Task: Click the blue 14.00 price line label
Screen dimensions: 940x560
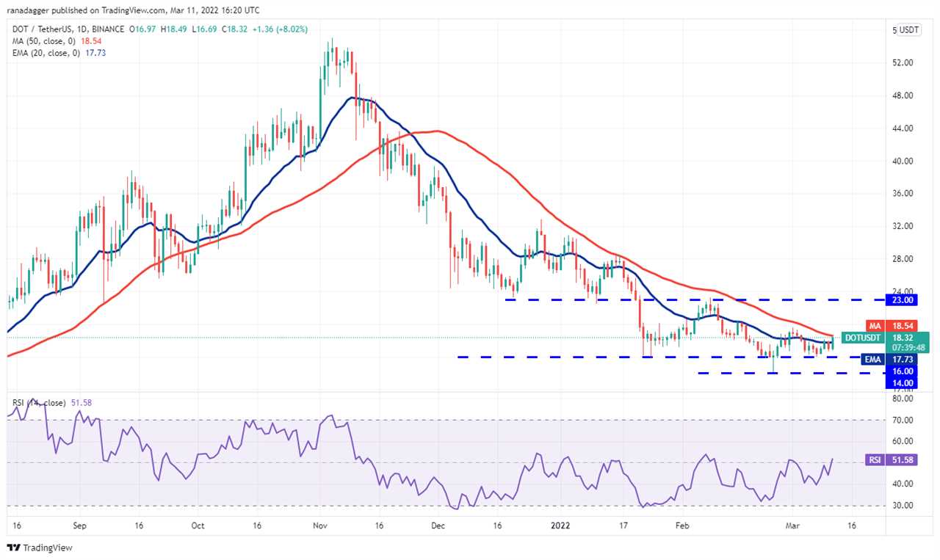Action: click(x=900, y=383)
